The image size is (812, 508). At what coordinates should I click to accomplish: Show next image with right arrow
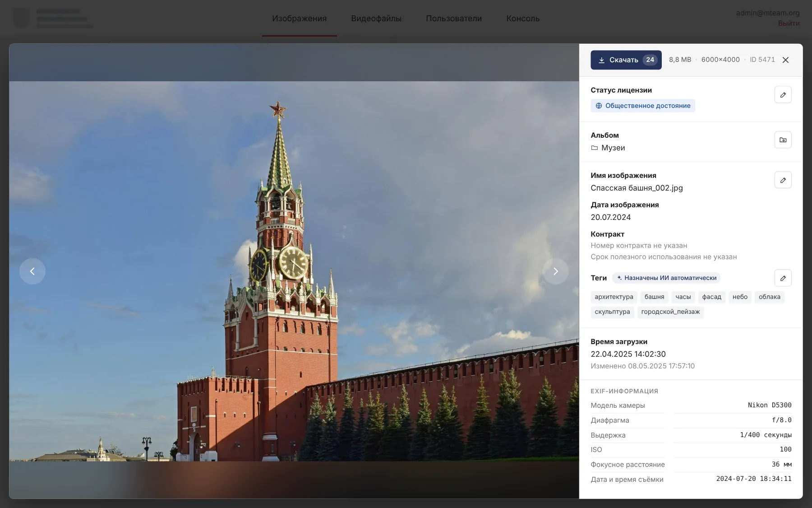[556, 271]
